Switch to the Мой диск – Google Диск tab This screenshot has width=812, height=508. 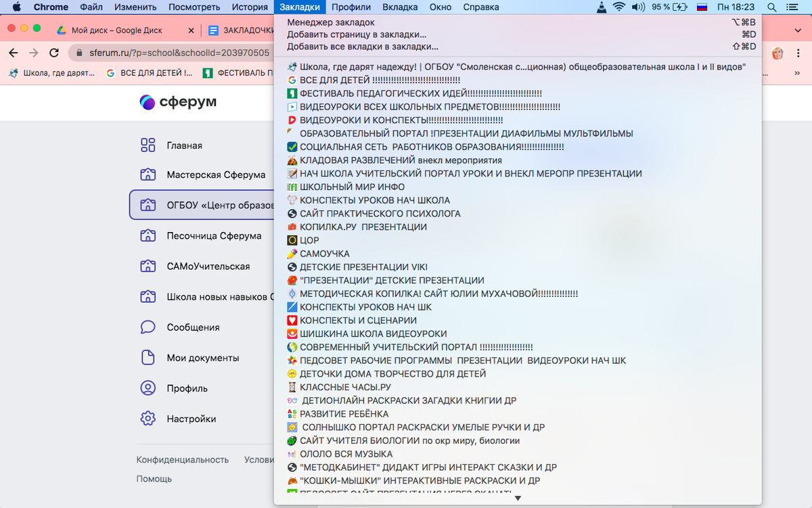coord(125,30)
